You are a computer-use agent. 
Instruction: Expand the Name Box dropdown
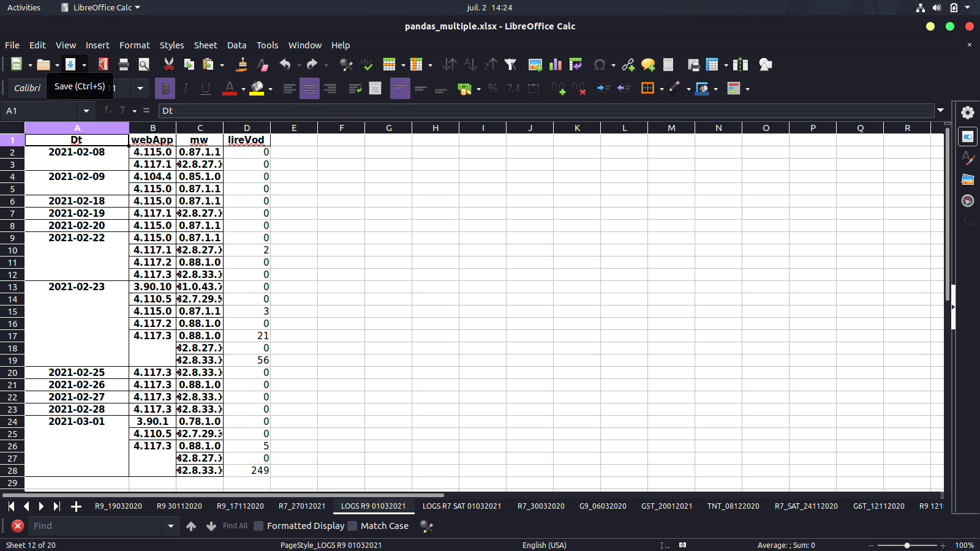(86, 111)
